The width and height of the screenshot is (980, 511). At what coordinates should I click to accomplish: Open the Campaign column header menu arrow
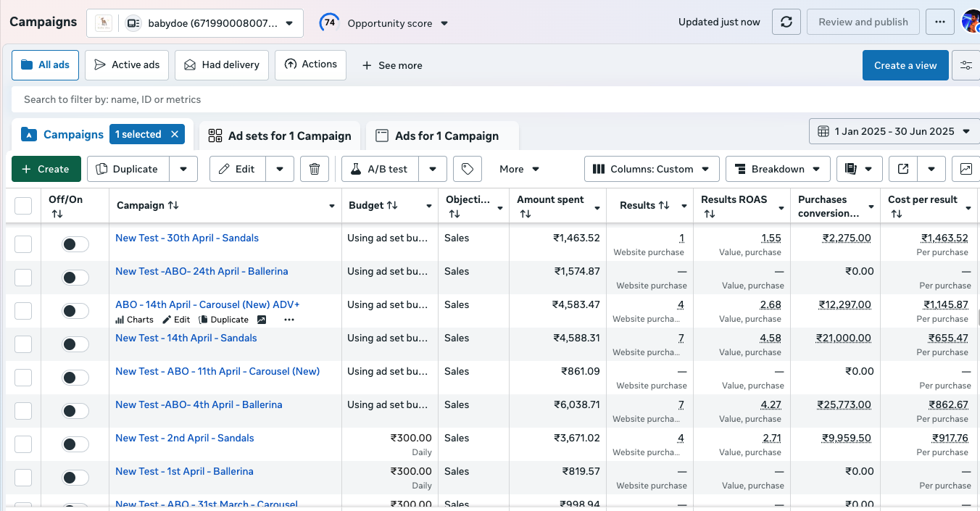point(332,207)
